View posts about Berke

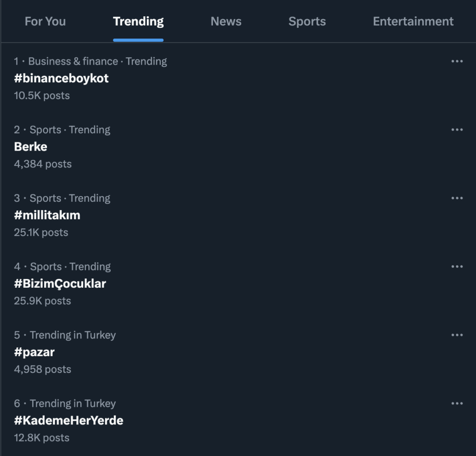tap(31, 146)
